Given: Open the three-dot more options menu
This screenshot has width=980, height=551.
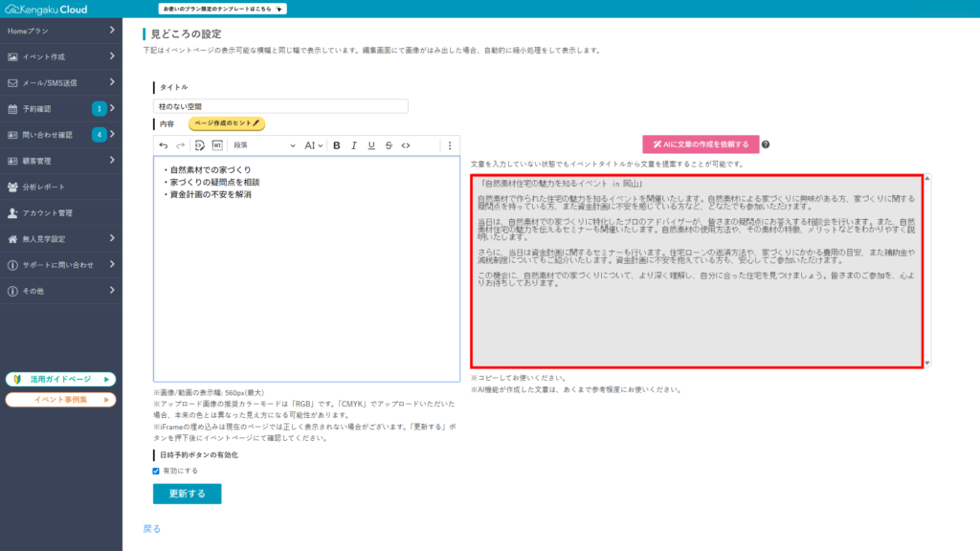Looking at the screenshot, I should (x=450, y=145).
